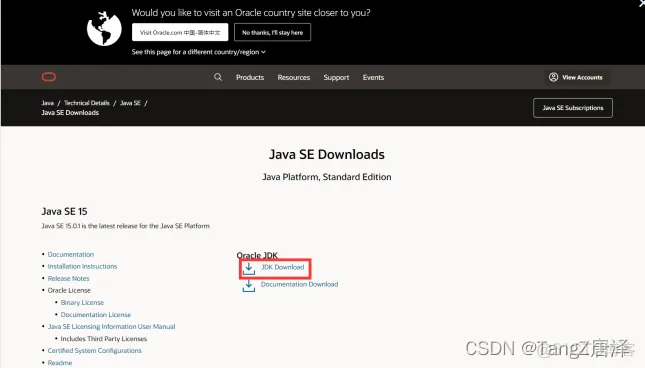Open the Installation Instructions link

tap(82, 266)
